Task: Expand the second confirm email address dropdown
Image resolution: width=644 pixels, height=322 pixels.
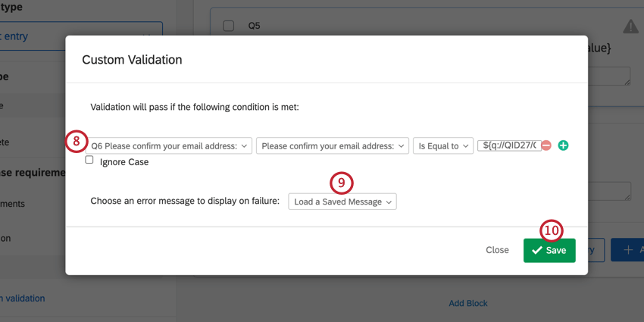Action: (x=333, y=145)
